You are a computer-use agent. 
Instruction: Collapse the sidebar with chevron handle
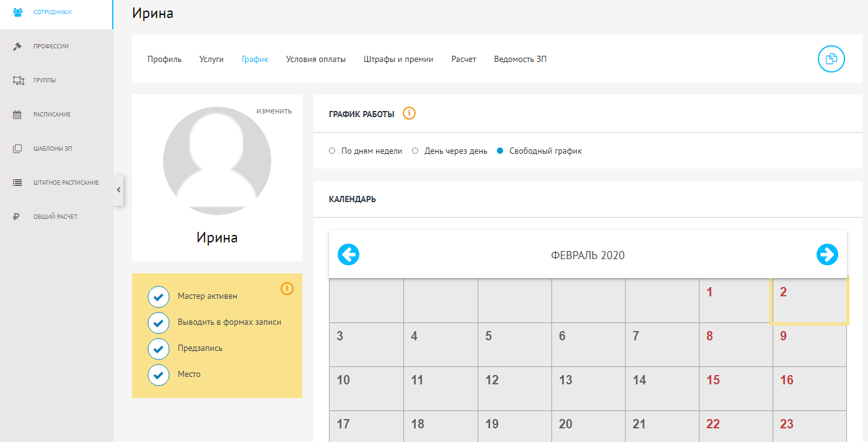pyautogui.click(x=118, y=190)
